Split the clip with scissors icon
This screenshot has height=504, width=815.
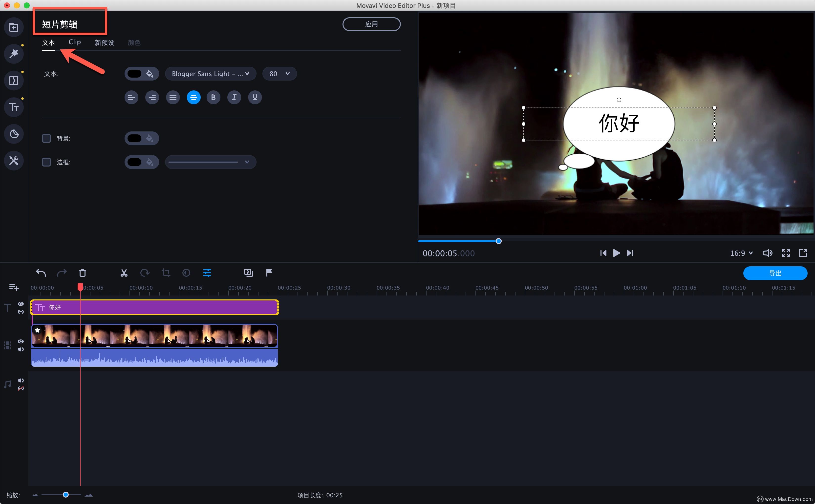point(124,273)
